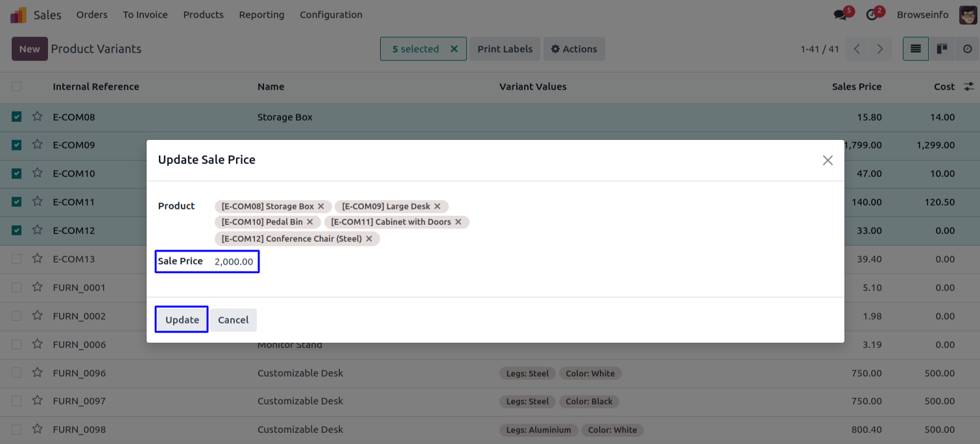Star the E-COM08 product as favorite

coord(38,117)
